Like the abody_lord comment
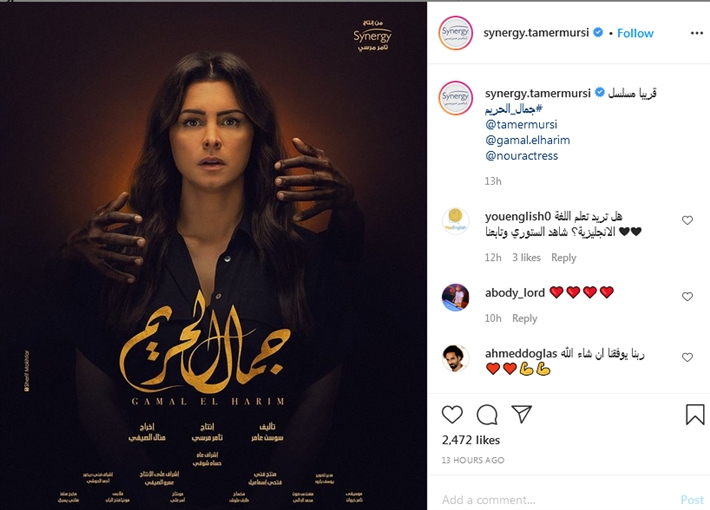 pos(687,296)
